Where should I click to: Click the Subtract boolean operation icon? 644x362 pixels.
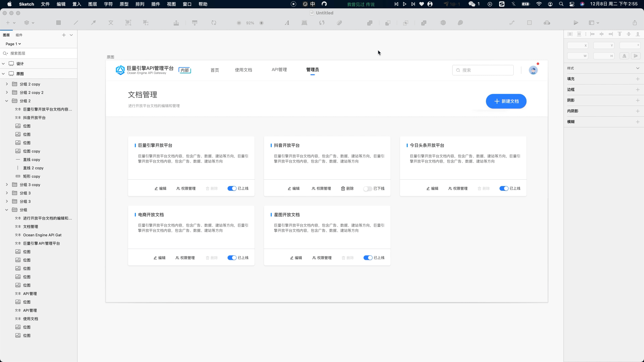coord(388,23)
